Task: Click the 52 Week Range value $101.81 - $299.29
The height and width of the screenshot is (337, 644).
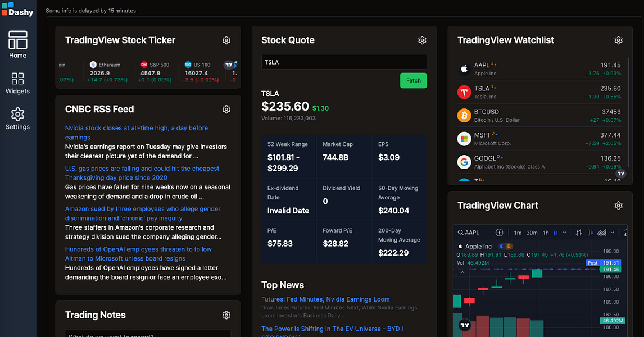Action: (x=283, y=162)
